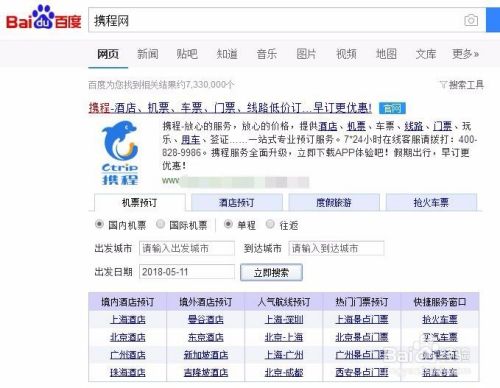Switch to the 知道 tab

point(227,54)
